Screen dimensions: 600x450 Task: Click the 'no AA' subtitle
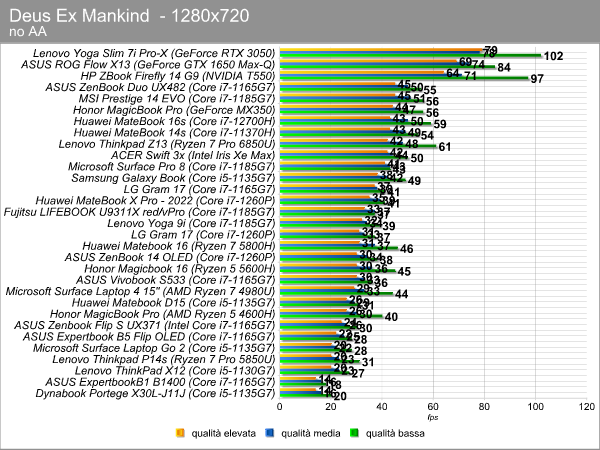point(28,32)
